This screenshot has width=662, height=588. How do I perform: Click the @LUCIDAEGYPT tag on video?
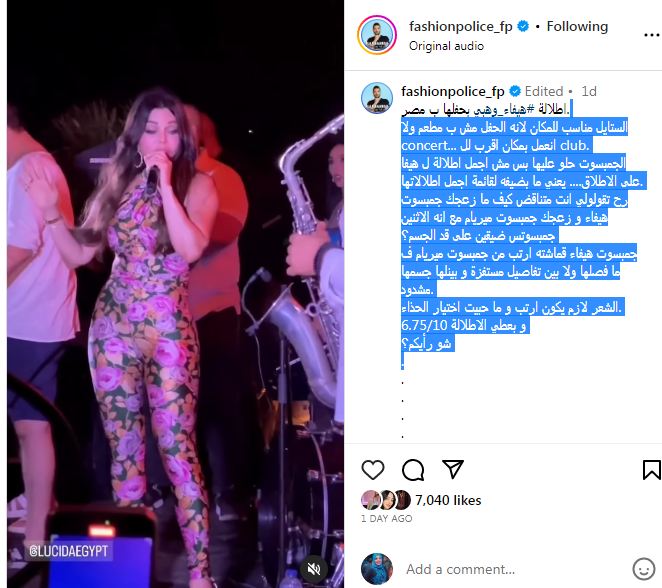(68, 551)
